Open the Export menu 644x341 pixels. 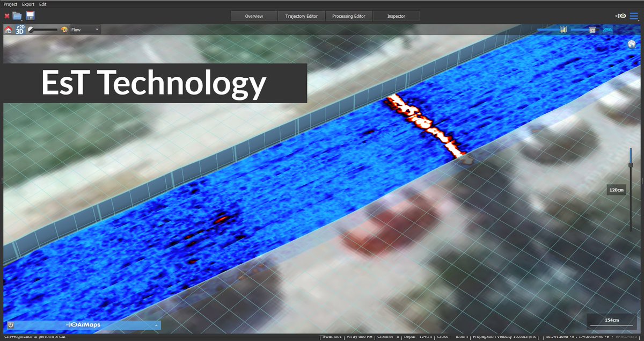click(x=28, y=4)
